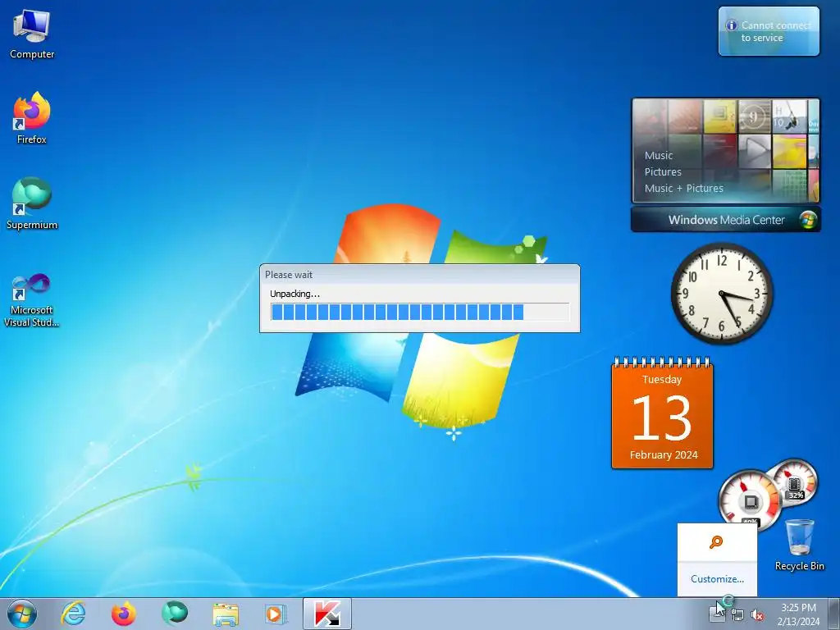Image resolution: width=840 pixels, height=630 pixels.
Task: Open the taskbar clock showing 3:25 PM
Action: (798, 614)
